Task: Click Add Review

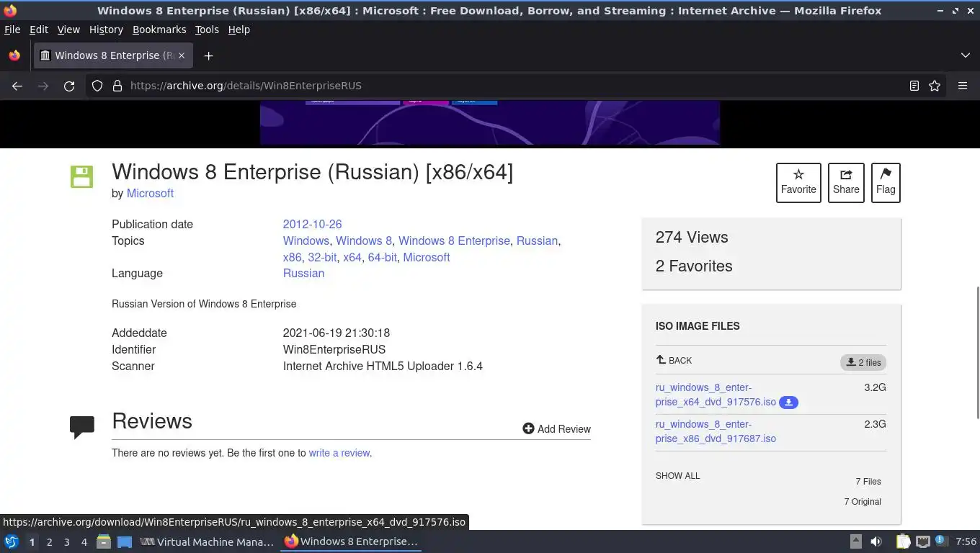Action: click(557, 429)
